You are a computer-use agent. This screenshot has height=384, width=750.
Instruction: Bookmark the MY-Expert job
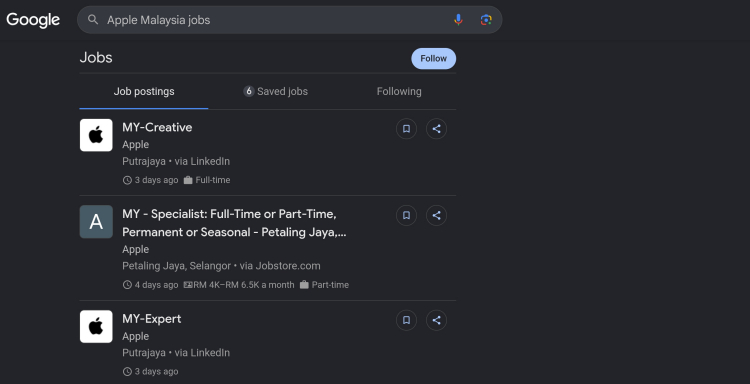(x=406, y=320)
